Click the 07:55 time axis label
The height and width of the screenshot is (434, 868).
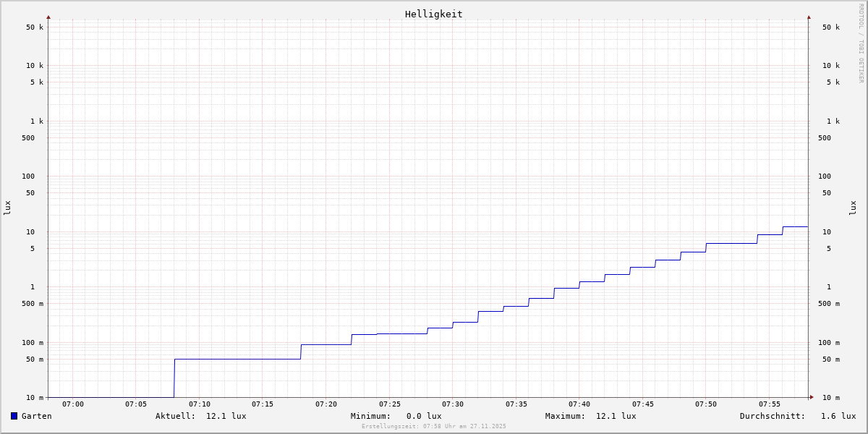(x=770, y=404)
